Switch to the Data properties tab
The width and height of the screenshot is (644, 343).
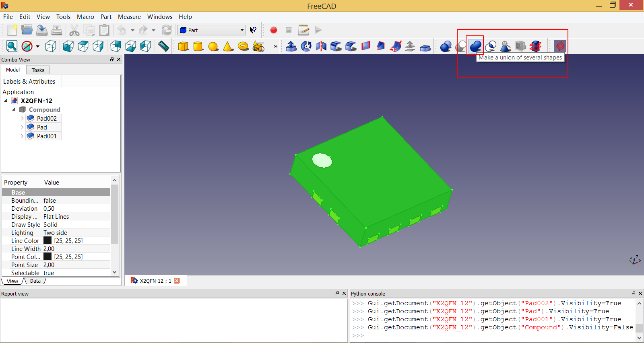(x=35, y=281)
